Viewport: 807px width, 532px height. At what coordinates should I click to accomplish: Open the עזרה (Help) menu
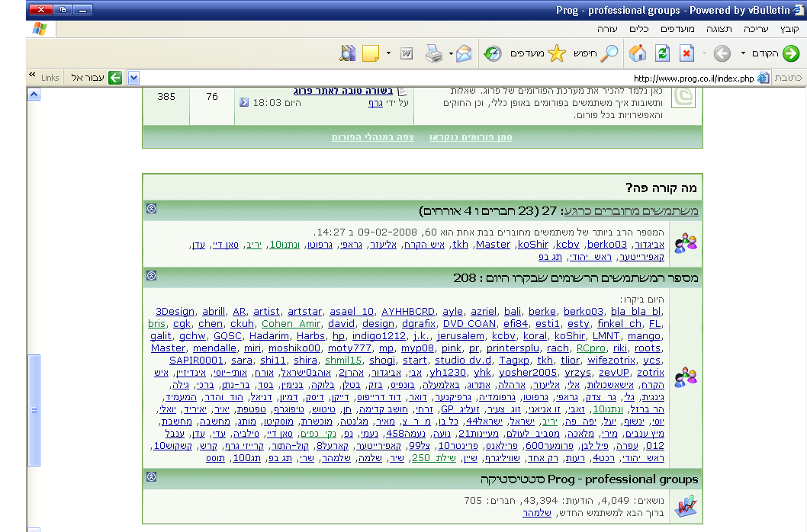tap(607, 29)
